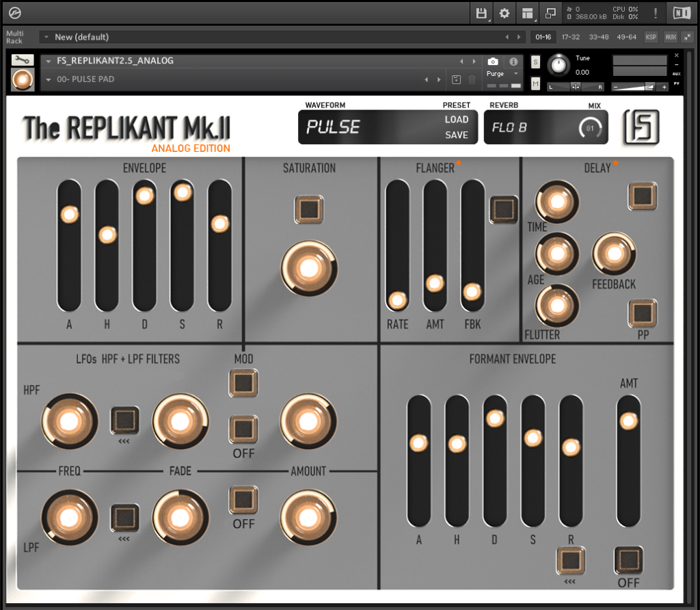
Task: Open the FLO B reverb selector
Action: pos(509,128)
